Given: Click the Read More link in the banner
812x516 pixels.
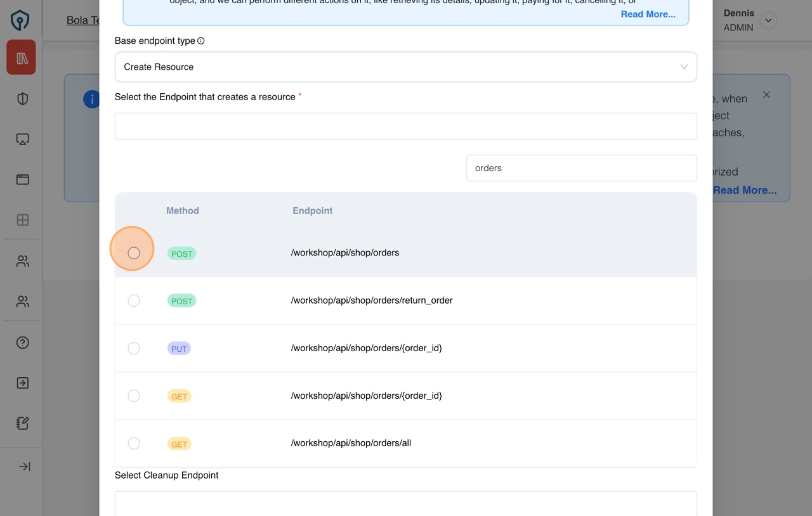Looking at the screenshot, I should tap(648, 14).
